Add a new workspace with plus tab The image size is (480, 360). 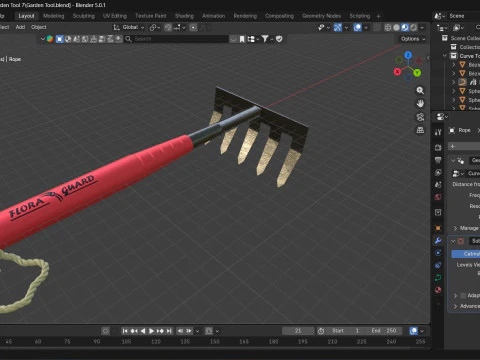[378, 16]
